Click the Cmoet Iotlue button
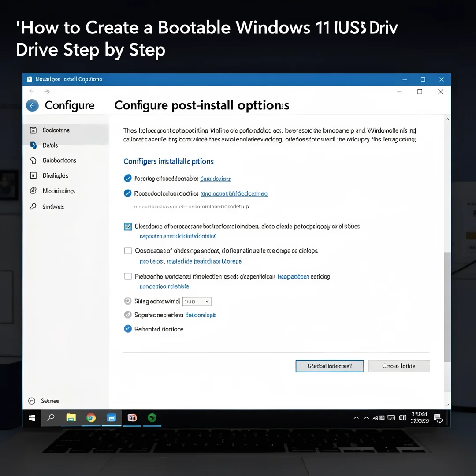The width and height of the screenshot is (476, 476). point(399,366)
